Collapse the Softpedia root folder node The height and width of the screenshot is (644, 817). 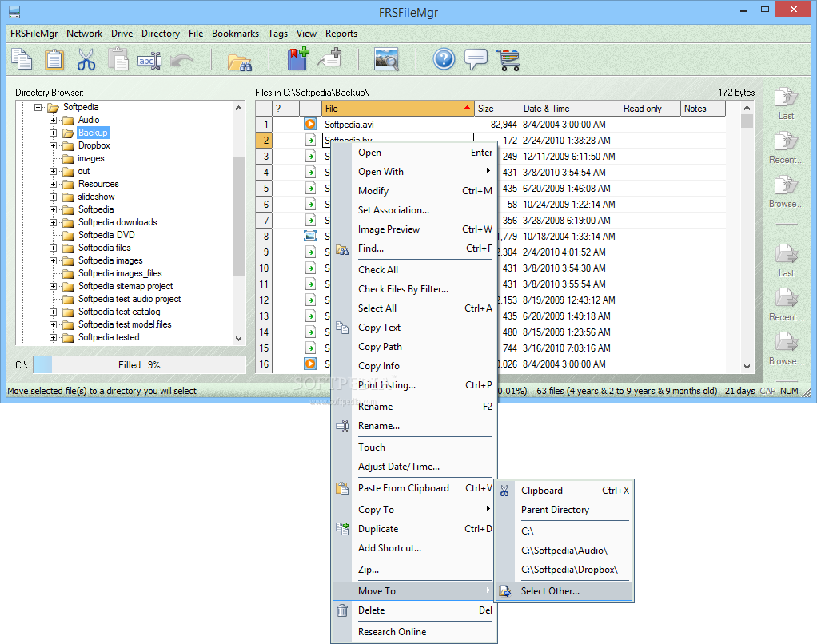point(38,107)
